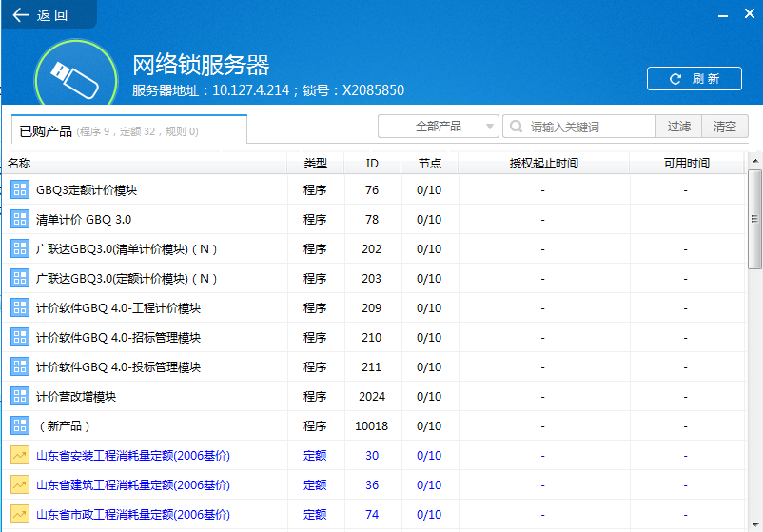
Task: Click the quota icon of 山东省市政工程 row
Action: click(x=20, y=515)
